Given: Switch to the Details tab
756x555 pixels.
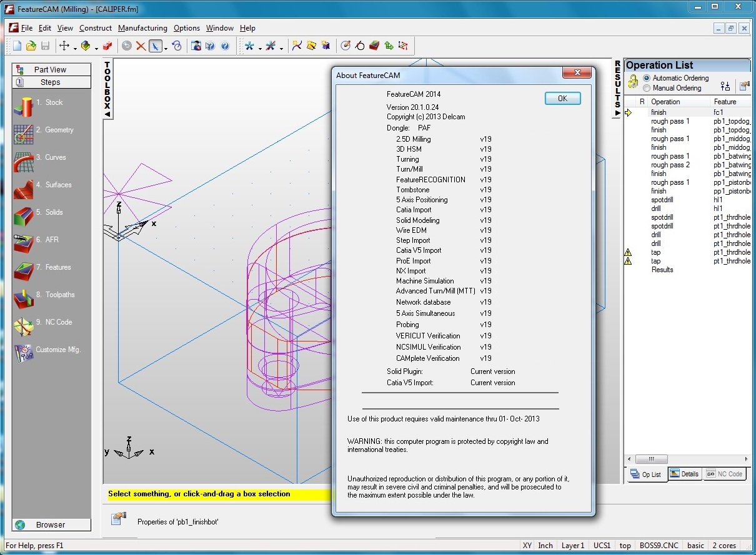Looking at the screenshot, I should pos(685,474).
